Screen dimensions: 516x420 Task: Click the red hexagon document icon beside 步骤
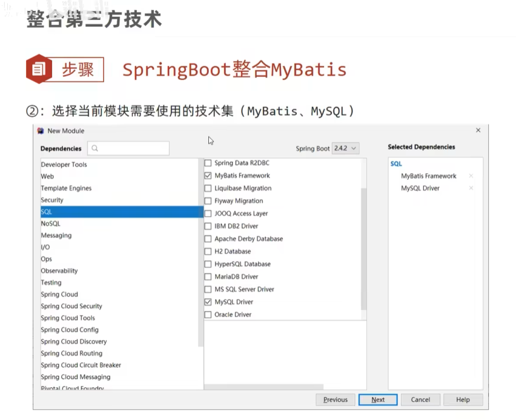coord(39,69)
